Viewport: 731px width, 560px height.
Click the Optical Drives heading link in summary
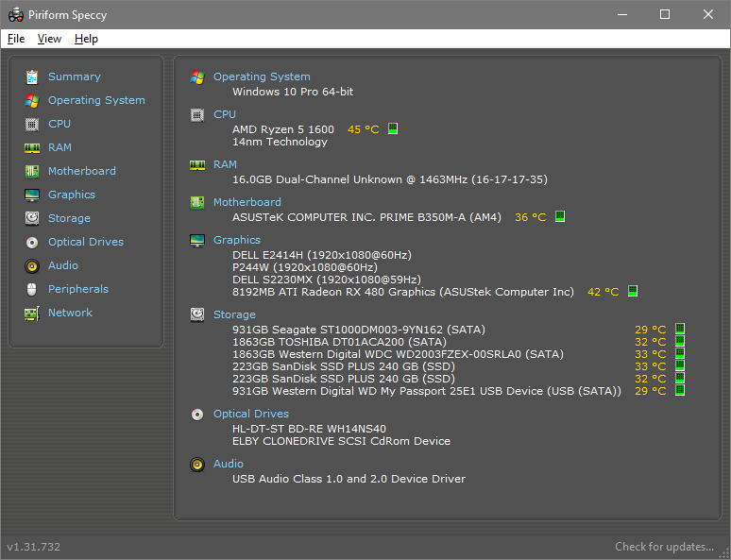click(x=251, y=414)
